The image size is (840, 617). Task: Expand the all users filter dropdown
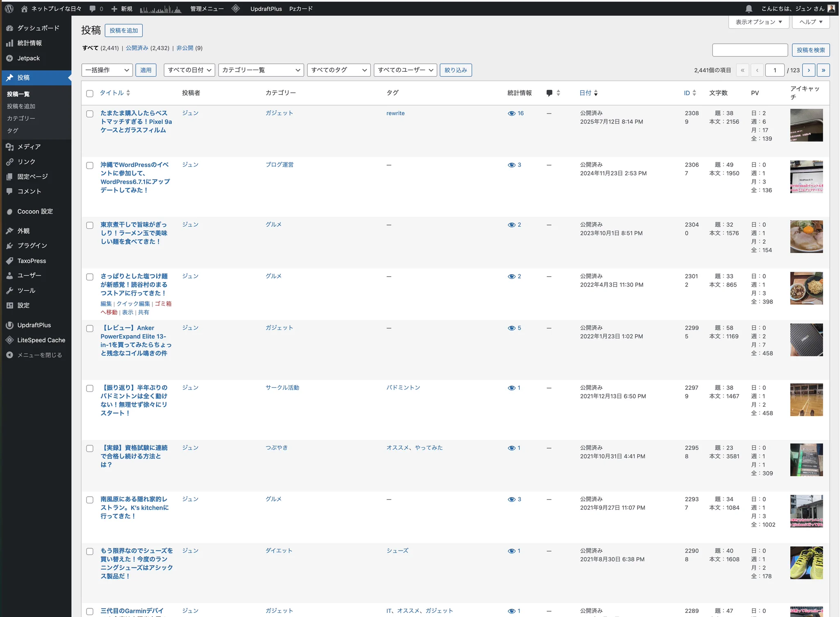pos(405,70)
